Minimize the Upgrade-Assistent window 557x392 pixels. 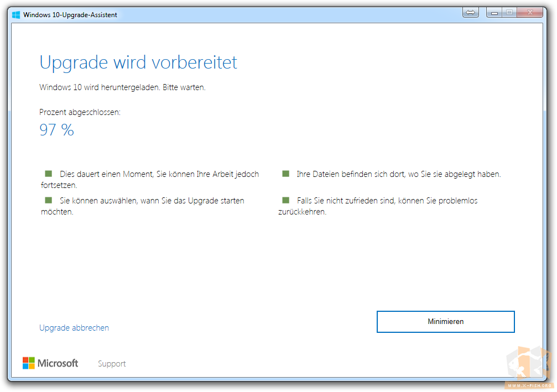tap(494, 12)
